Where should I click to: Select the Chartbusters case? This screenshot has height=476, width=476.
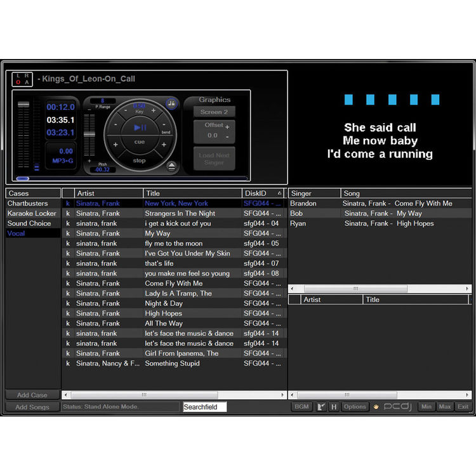[x=27, y=204]
